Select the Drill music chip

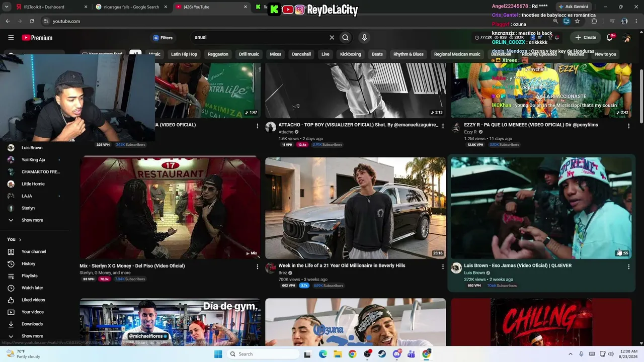[249, 54]
